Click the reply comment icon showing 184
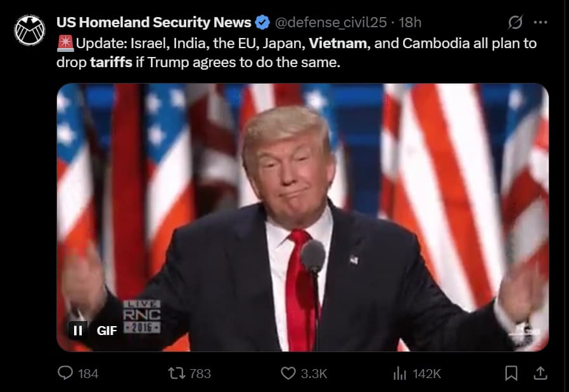The image size is (569, 392). tap(65, 373)
